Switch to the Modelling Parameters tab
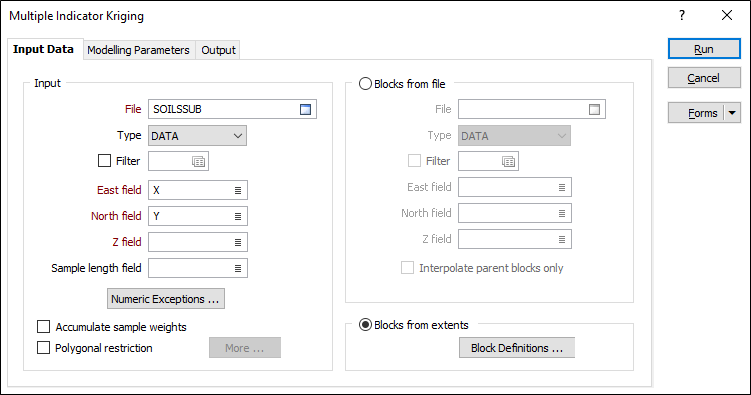The image size is (751, 395). (x=138, y=50)
